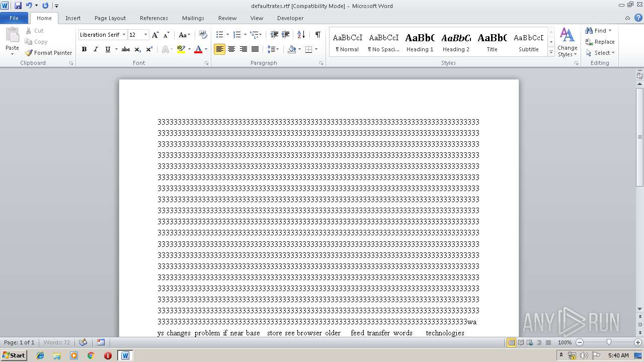644x362 pixels.
Task: Click the Copy button in Clipboard group
Action: click(36, 42)
